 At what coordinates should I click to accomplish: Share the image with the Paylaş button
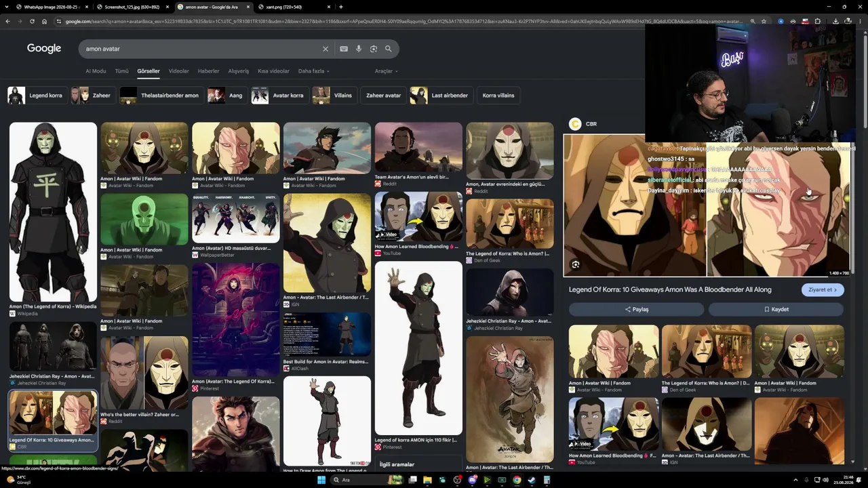tap(637, 309)
